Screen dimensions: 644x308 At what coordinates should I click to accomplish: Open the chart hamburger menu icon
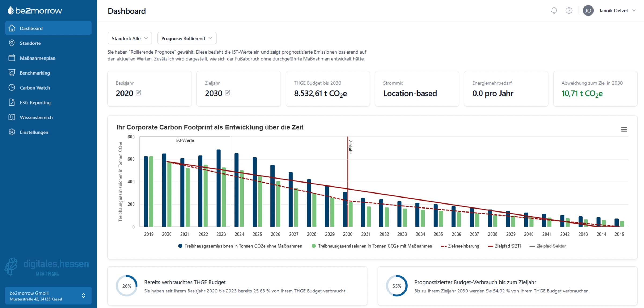(x=624, y=129)
